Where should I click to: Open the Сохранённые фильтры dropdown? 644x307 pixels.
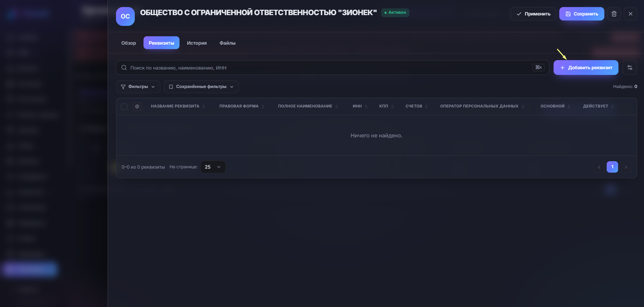click(201, 87)
